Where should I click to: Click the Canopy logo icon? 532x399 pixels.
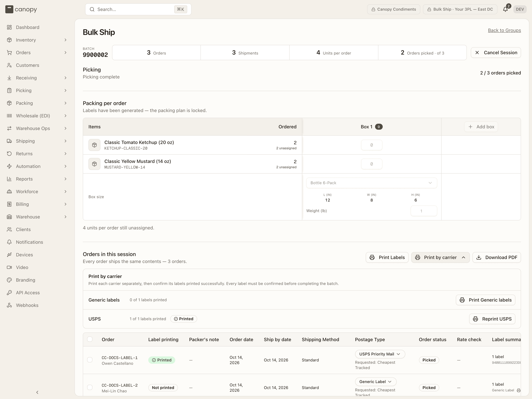[9, 9]
